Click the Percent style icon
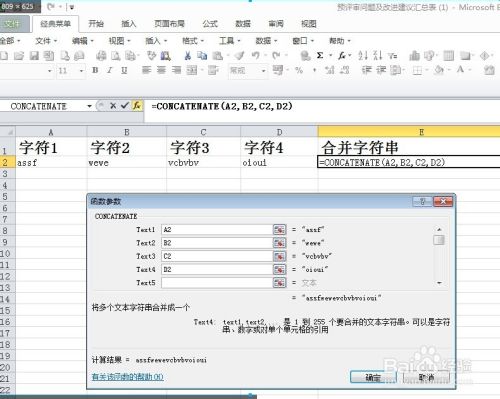Viewport: 500px width, 399px height. pyautogui.click(x=299, y=70)
